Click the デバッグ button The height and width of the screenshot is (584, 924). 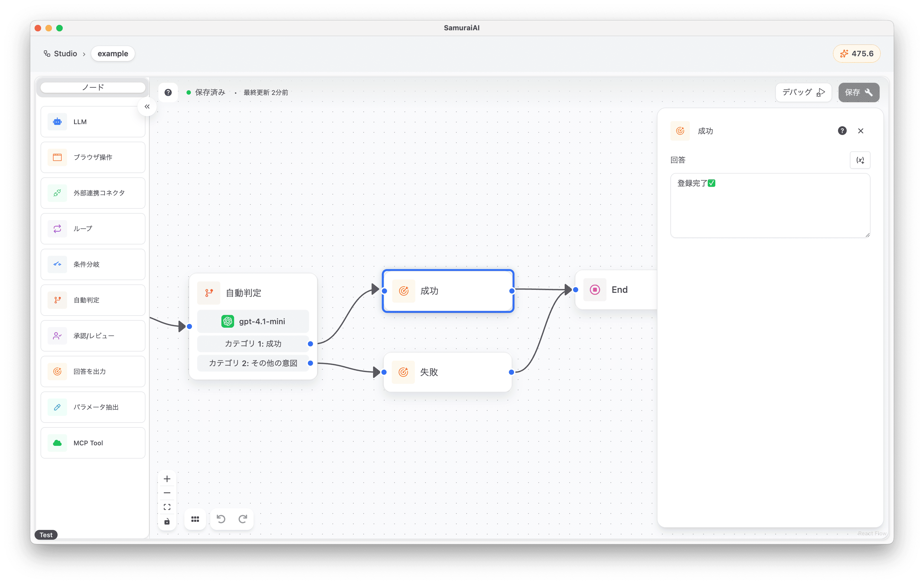point(803,92)
